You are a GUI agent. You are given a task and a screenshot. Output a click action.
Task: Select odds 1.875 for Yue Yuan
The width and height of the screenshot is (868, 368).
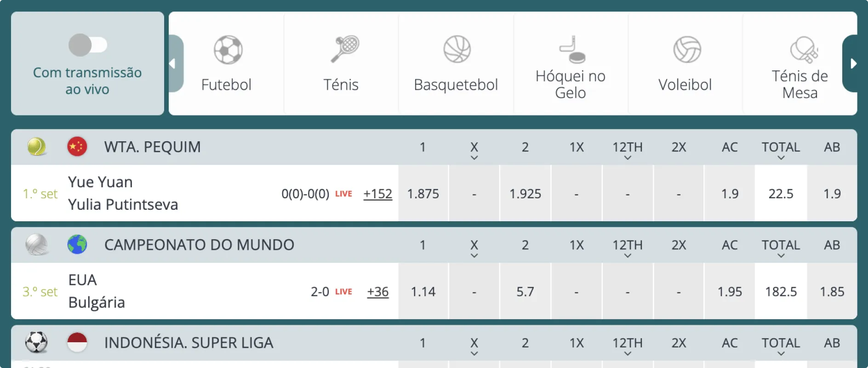point(423,194)
